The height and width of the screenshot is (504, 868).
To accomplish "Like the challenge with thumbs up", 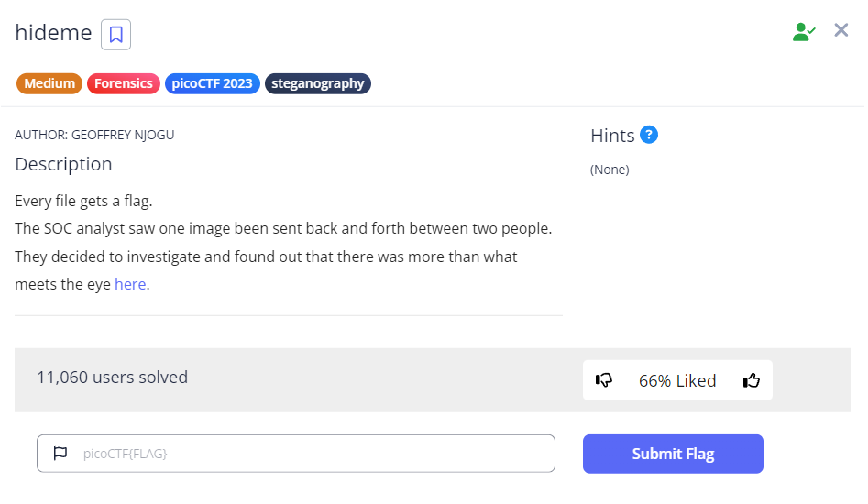I will [x=752, y=380].
